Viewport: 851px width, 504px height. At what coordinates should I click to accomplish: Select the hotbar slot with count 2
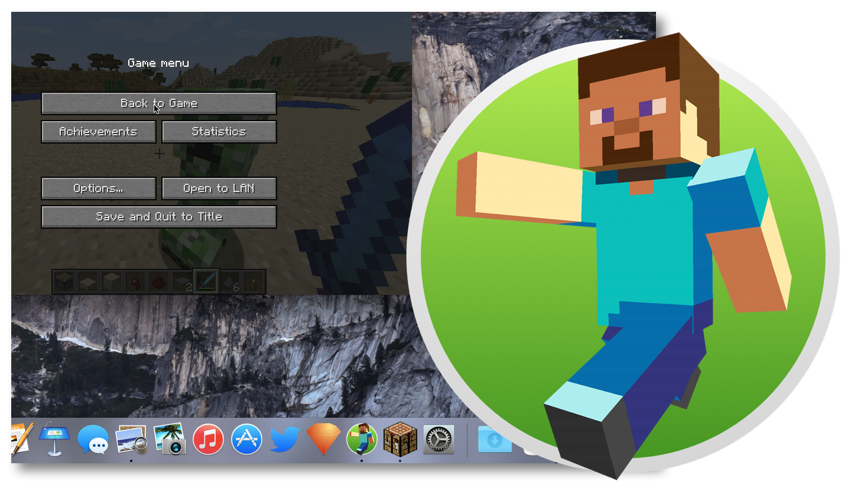183,282
